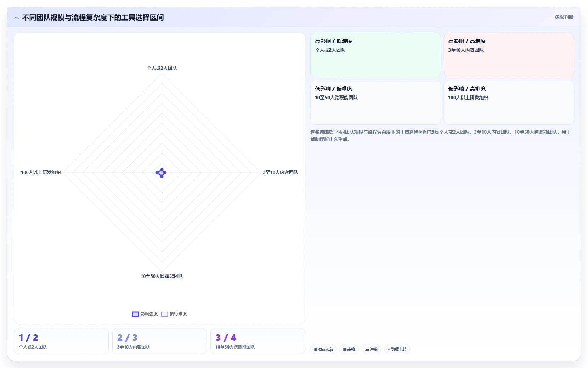This screenshot has width=588, height=368.
Task: Select the 低影响 / 低难度 quadrant card
Action: tap(375, 102)
